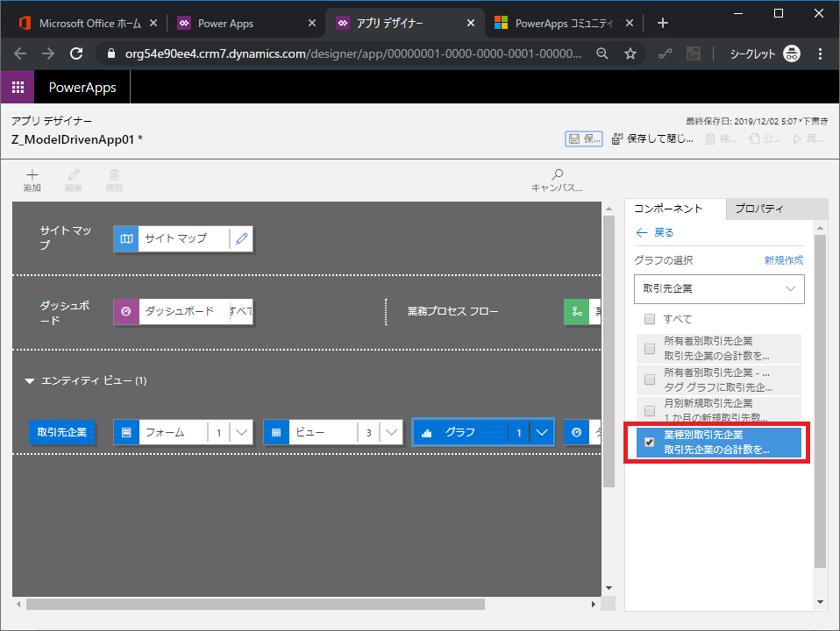The width and height of the screenshot is (840, 631).
Task: Click the address bar URL
Action: pos(352,53)
